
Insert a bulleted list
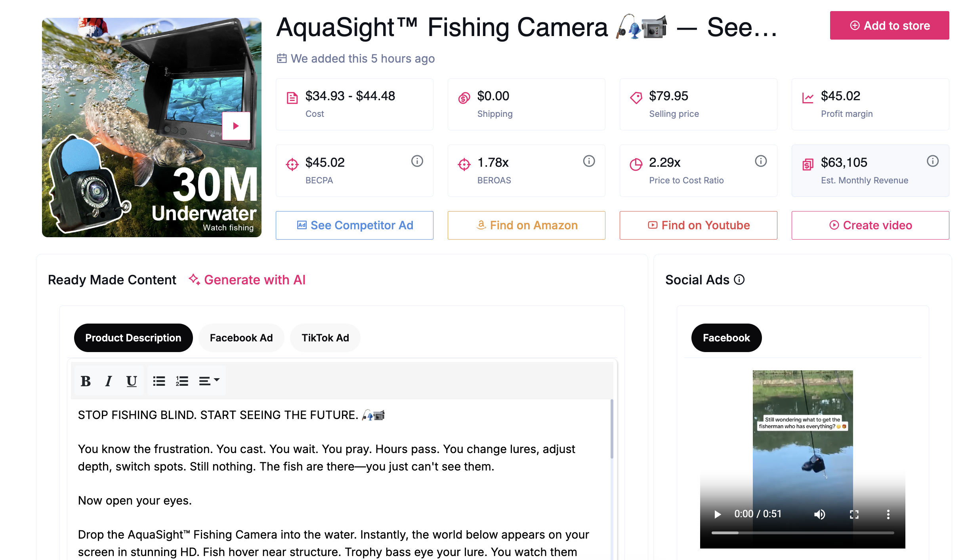tap(159, 381)
